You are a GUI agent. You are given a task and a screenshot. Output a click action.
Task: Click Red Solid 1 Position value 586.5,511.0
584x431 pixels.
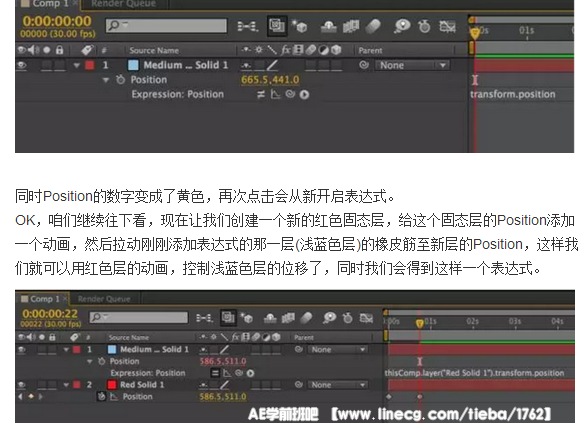click(223, 396)
